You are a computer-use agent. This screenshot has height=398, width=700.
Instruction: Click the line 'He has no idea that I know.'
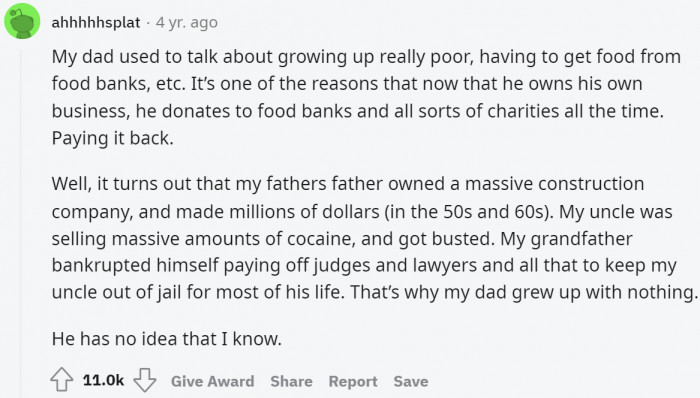click(x=167, y=339)
